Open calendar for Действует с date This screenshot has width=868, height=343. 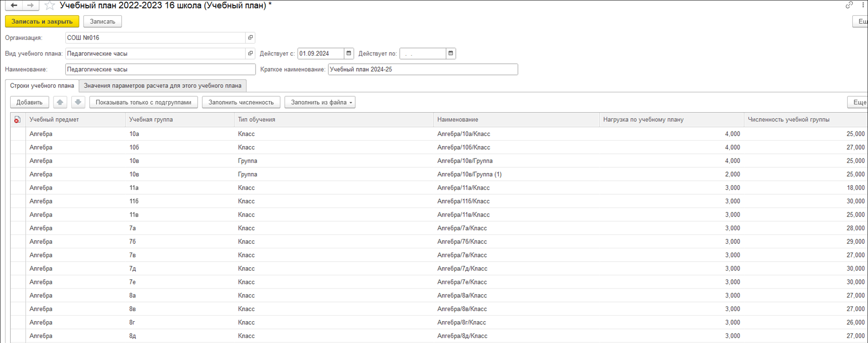[349, 53]
